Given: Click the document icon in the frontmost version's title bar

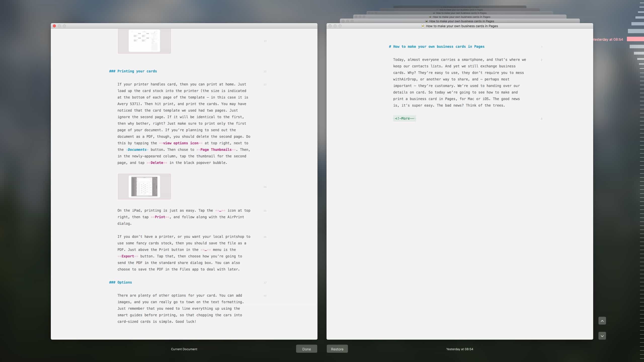Looking at the screenshot, I should [x=422, y=26].
